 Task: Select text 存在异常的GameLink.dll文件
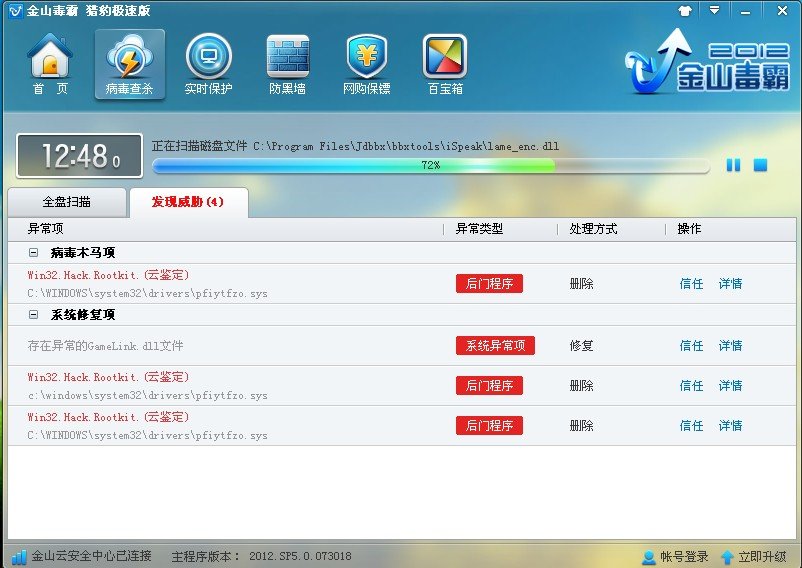pos(105,346)
